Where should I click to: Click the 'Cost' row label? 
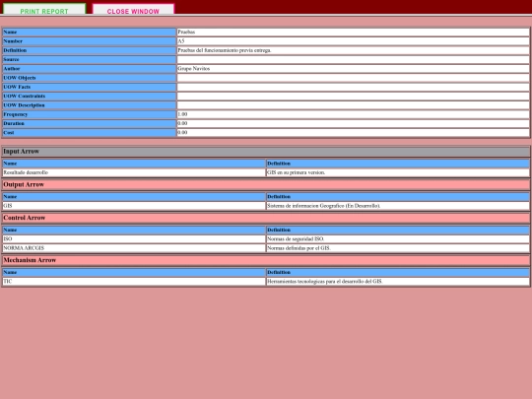(90, 133)
